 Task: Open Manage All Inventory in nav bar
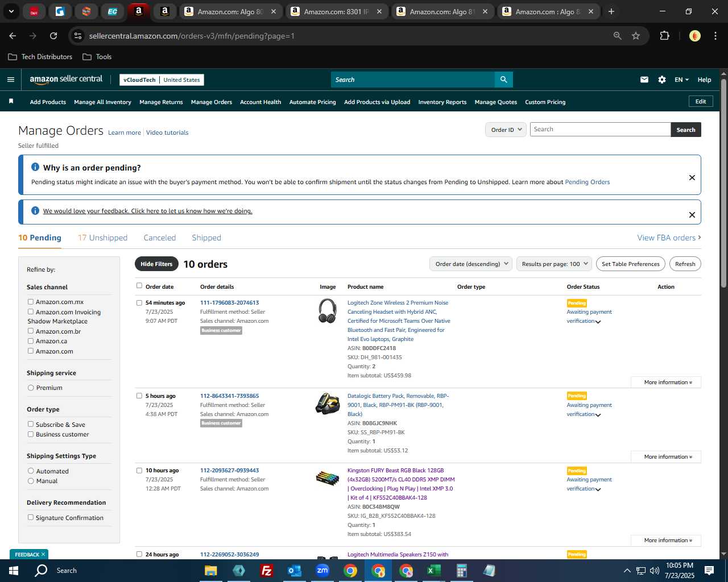coord(102,102)
